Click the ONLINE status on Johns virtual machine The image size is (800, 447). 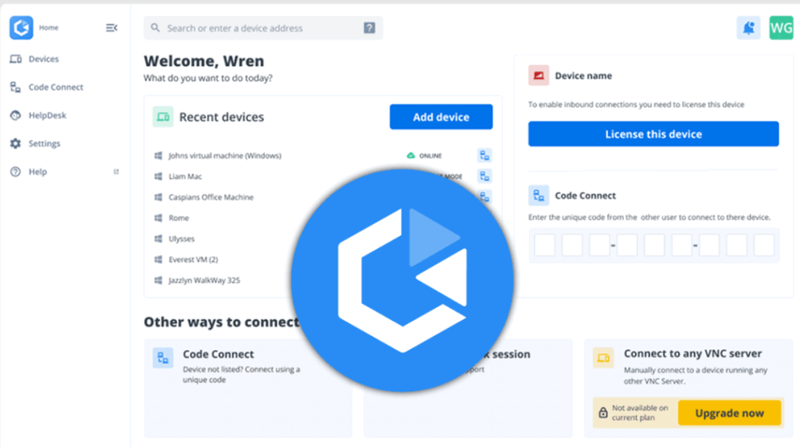click(x=424, y=156)
